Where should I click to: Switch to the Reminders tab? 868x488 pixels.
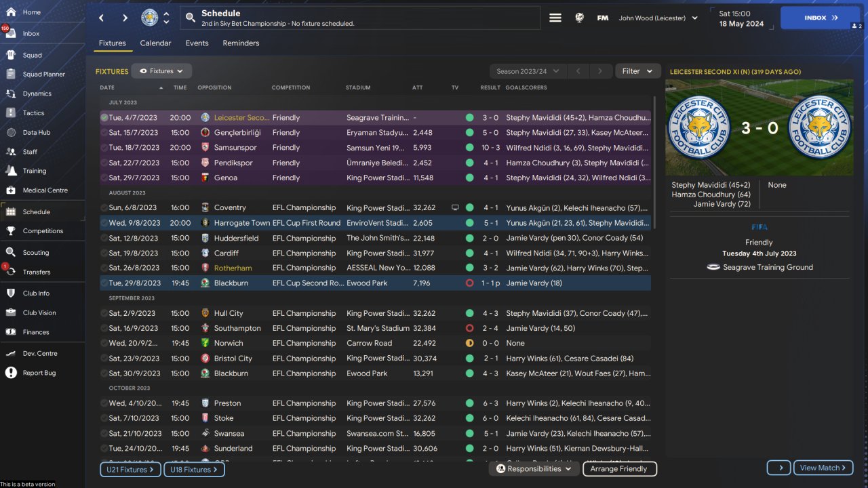[x=241, y=43]
